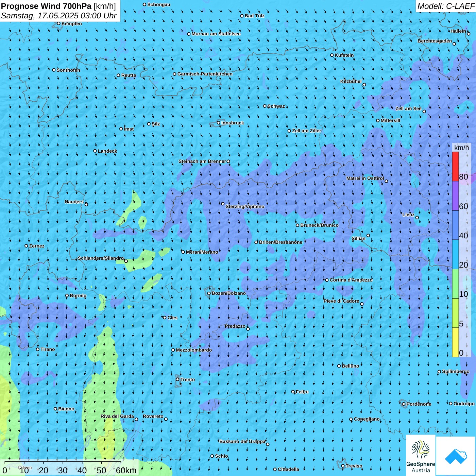Viewport: 476px width, 476px height.
Task: Click the 'Meran/Merano' label
Action: click(x=202, y=252)
